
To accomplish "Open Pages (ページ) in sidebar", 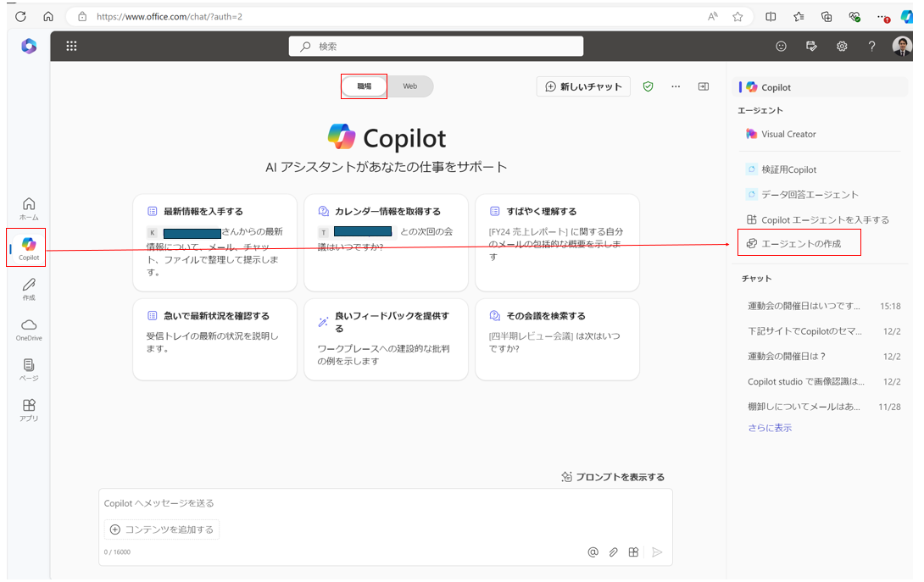I will click(x=29, y=369).
